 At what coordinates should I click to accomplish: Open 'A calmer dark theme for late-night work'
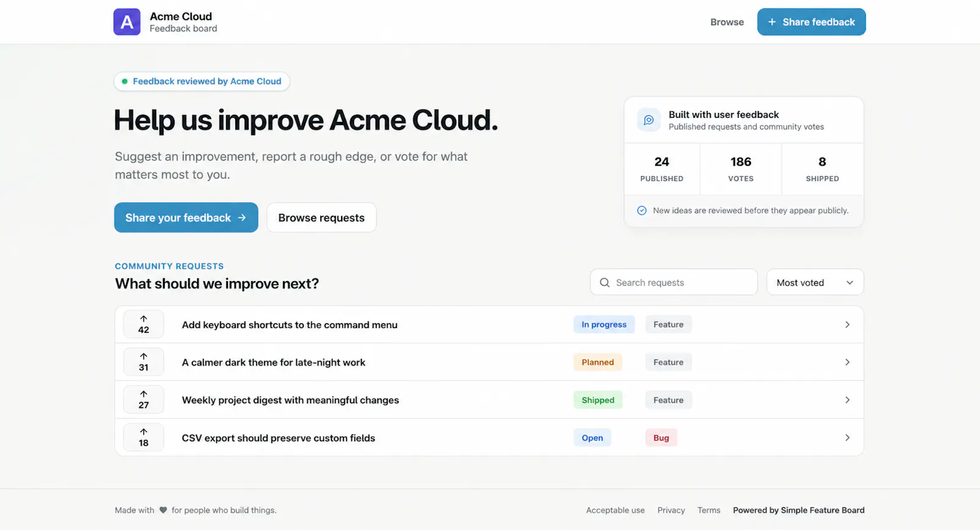point(273,362)
